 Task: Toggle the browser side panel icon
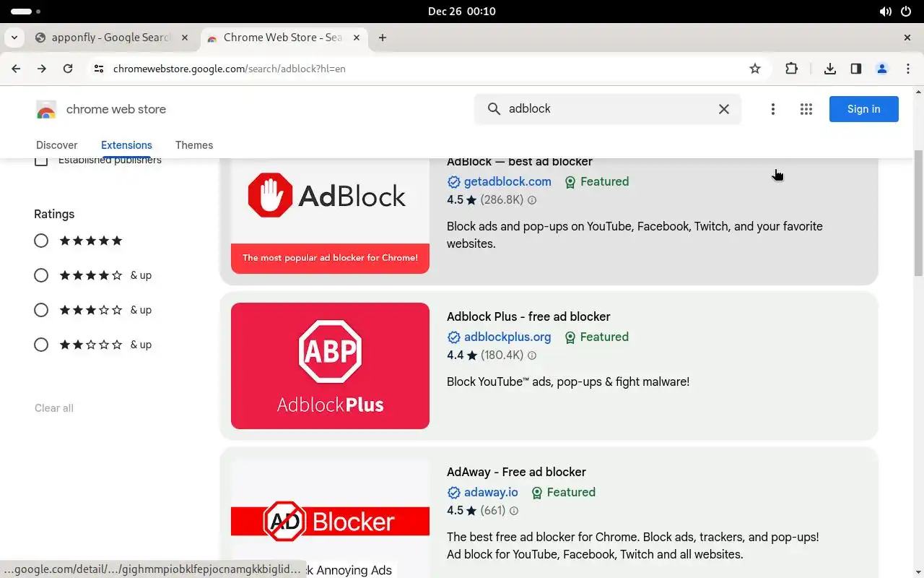(856, 69)
